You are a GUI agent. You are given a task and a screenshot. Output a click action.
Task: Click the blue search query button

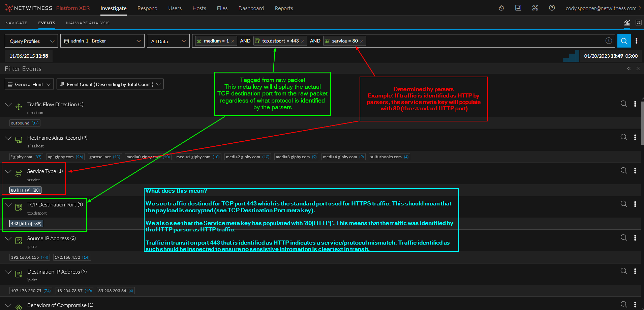tap(624, 41)
